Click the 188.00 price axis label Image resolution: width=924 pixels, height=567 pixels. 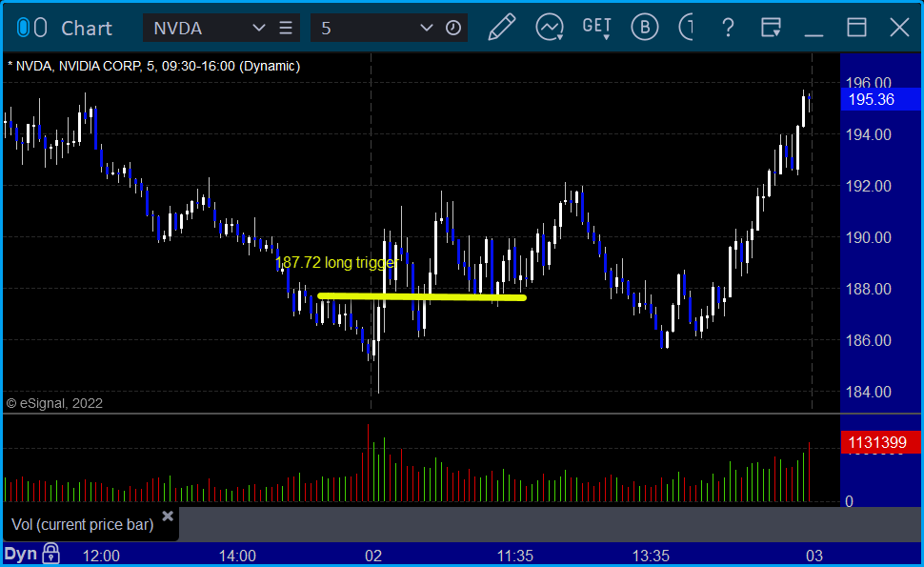point(869,289)
